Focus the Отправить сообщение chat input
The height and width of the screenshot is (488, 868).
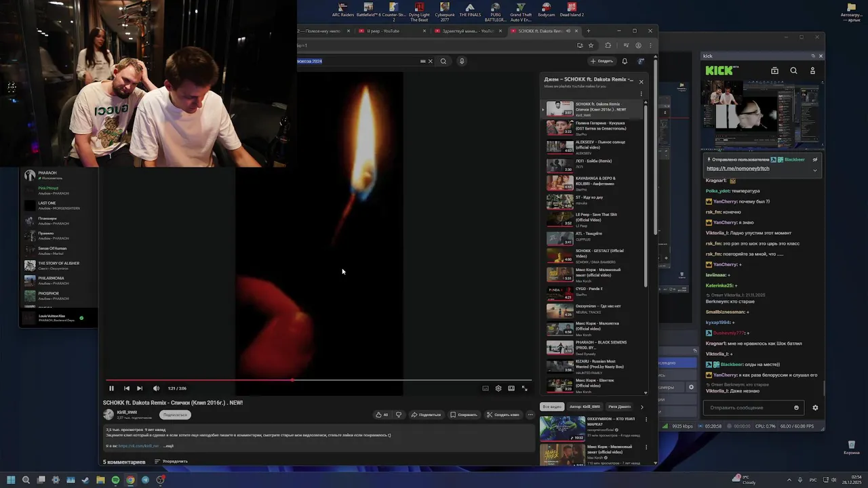749,407
